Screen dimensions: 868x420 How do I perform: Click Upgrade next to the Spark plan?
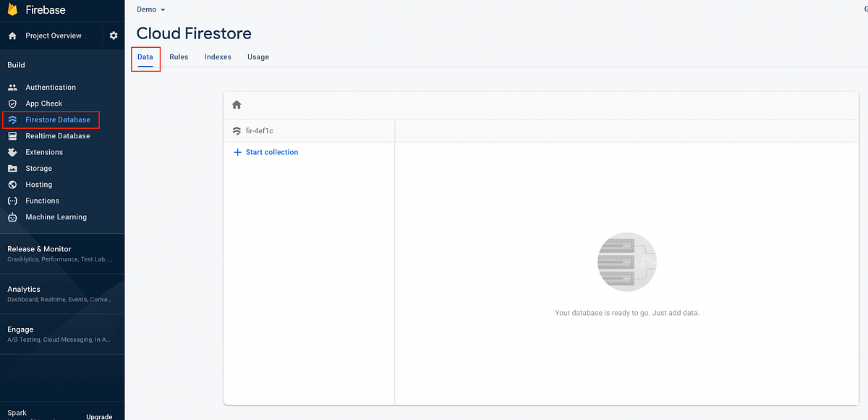(98, 416)
